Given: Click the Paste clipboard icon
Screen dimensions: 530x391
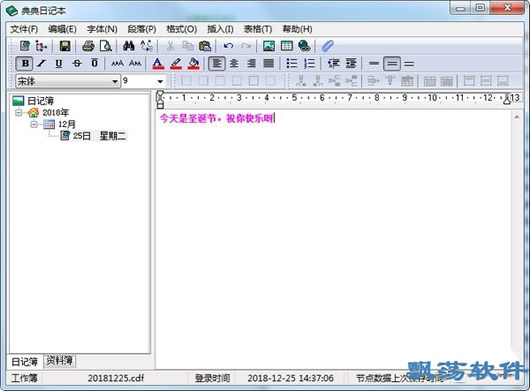Looking at the screenshot, I should coord(205,46).
